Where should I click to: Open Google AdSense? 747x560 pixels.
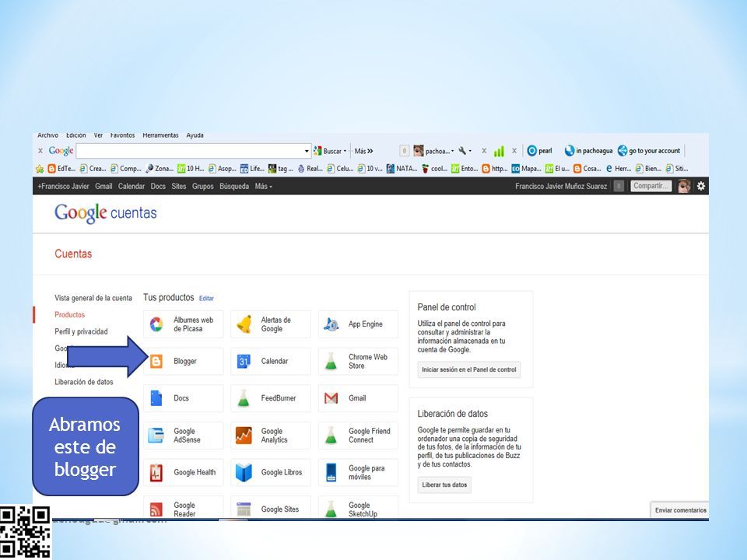183,436
